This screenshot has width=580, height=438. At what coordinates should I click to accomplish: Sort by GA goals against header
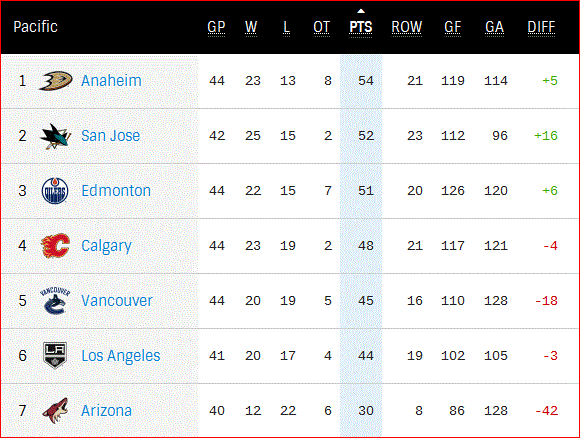click(495, 27)
